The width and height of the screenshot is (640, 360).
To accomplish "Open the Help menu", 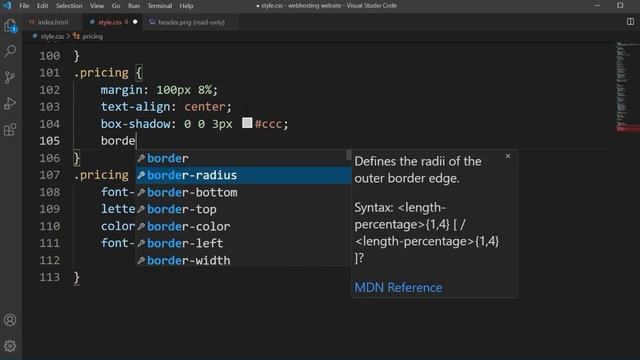I will tap(186, 6).
